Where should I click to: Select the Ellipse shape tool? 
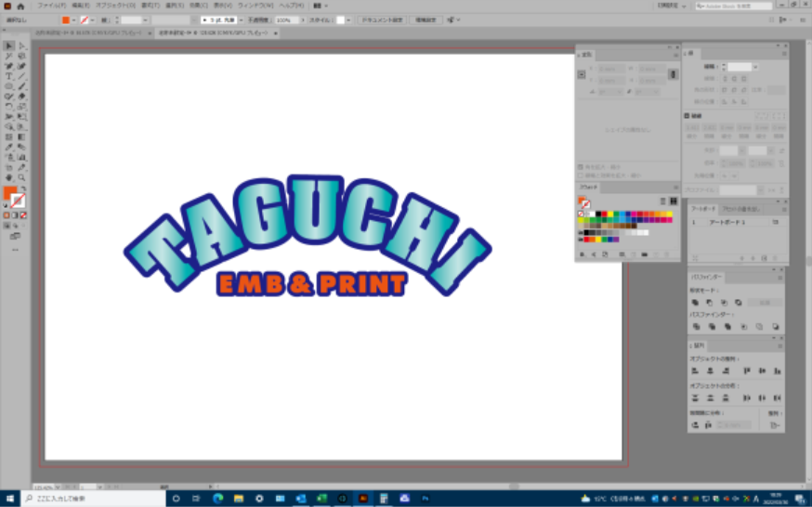(x=8, y=86)
